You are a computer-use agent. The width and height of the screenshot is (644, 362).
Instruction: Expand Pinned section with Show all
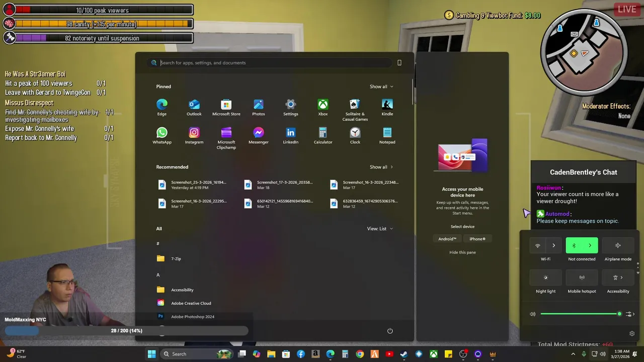tap(381, 86)
